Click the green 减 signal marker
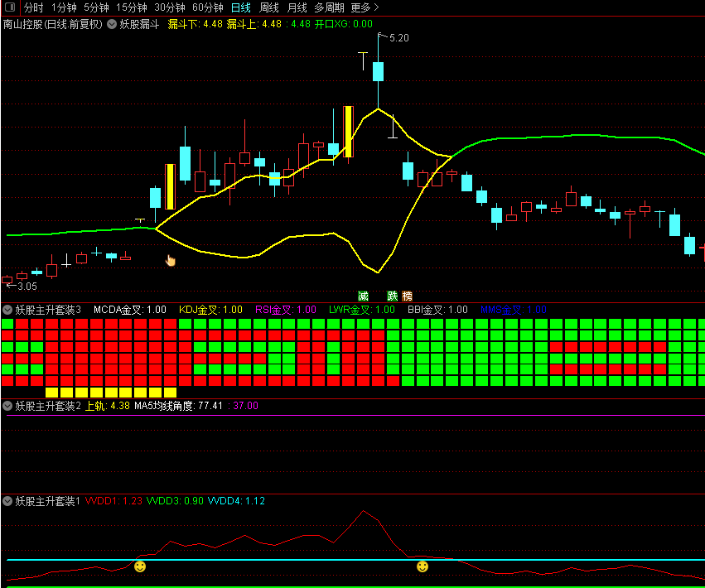The height and width of the screenshot is (588, 705). pos(363,296)
